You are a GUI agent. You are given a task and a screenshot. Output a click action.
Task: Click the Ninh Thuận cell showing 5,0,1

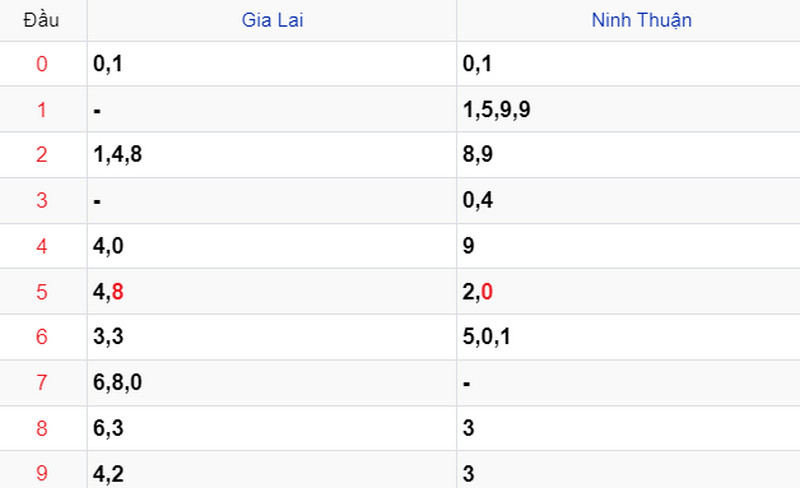pyautogui.click(x=628, y=337)
